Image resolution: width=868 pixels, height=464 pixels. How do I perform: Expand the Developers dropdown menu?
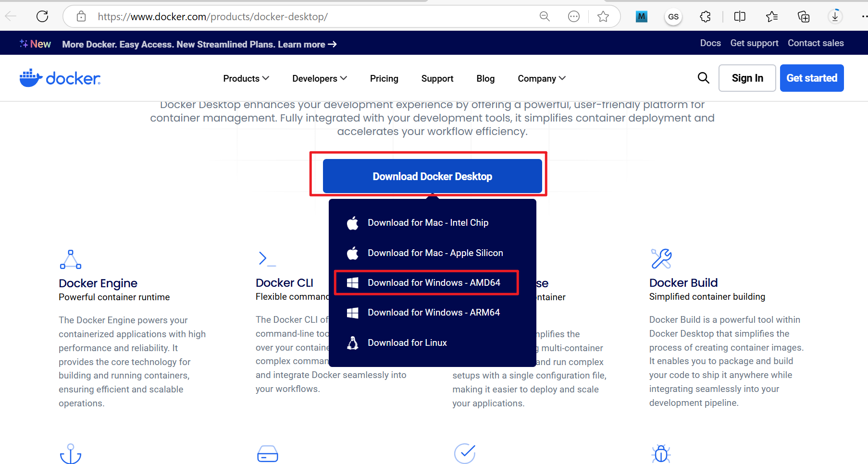(x=320, y=78)
